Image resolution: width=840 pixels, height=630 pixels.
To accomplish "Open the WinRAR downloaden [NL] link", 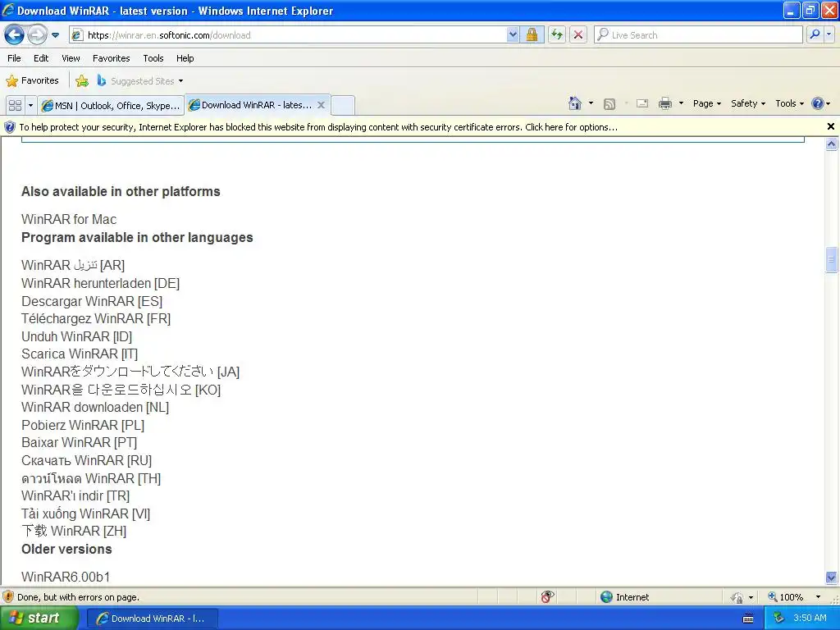I will tap(95, 407).
